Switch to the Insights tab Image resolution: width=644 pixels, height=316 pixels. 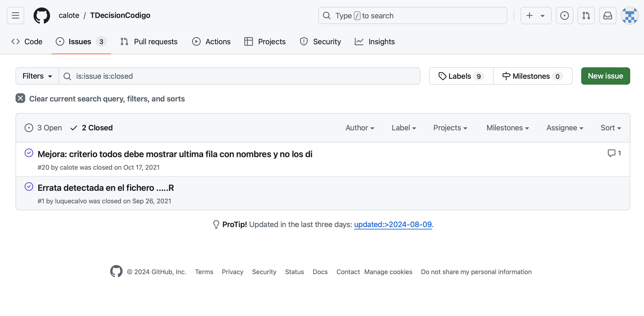(375, 41)
